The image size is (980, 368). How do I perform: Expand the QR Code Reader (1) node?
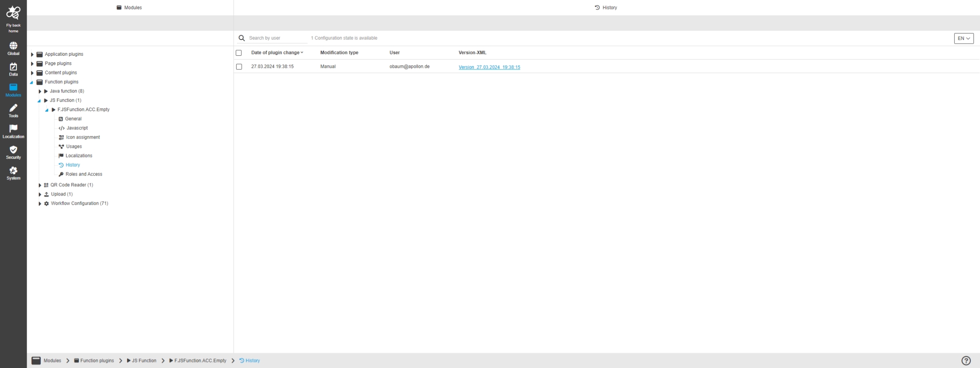point(40,185)
